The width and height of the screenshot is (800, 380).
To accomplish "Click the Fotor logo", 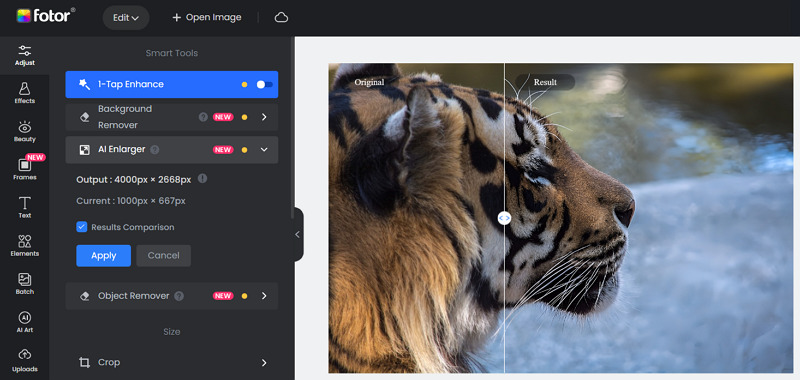I will click(x=45, y=16).
